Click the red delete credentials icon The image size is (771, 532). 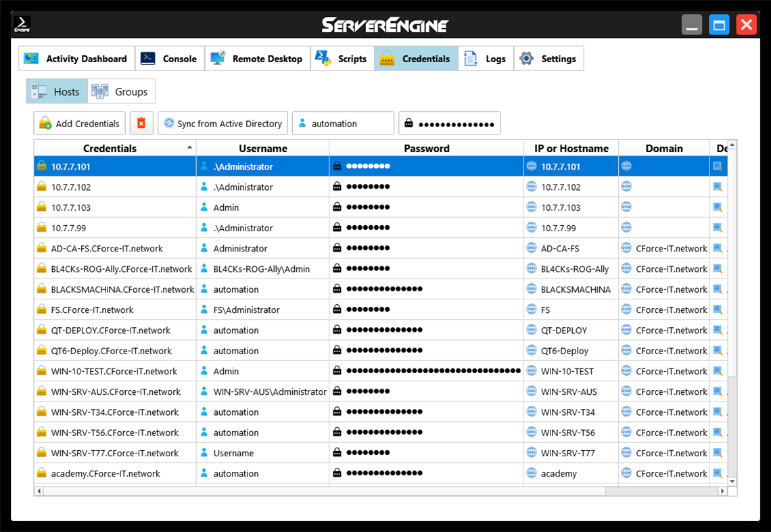(x=141, y=123)
